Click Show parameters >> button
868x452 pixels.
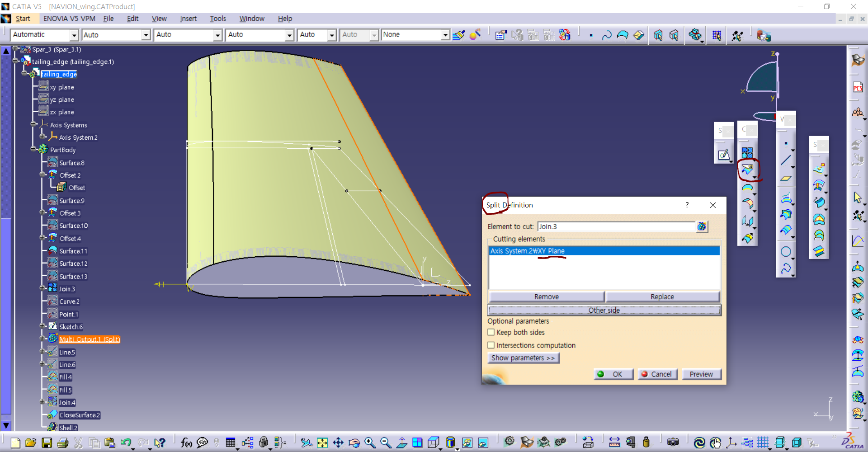pos(523,358)
